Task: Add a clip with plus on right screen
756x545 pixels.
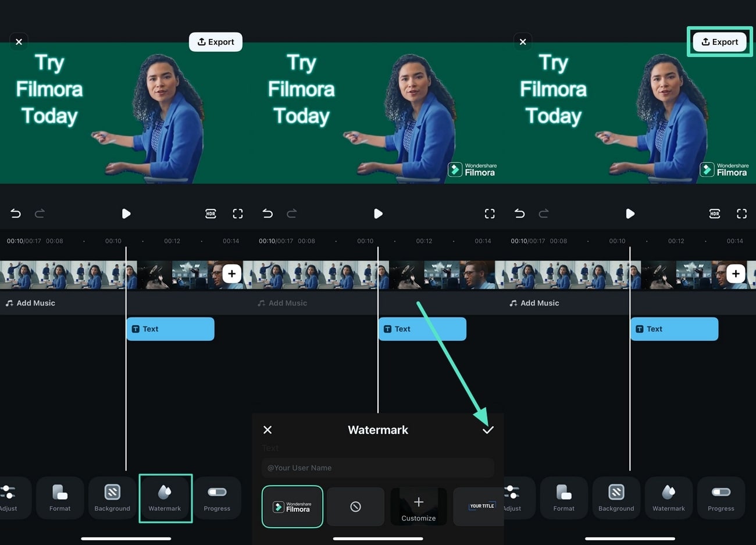Action: 736,273
